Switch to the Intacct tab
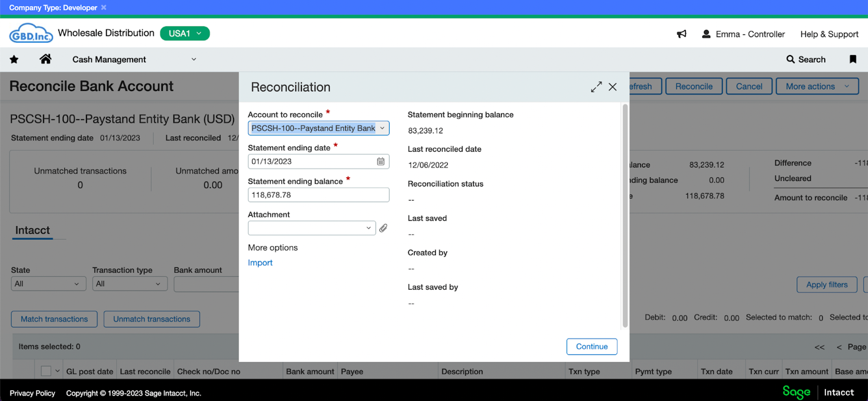This screenshot has height=401, width=868. tap(33, 230)
